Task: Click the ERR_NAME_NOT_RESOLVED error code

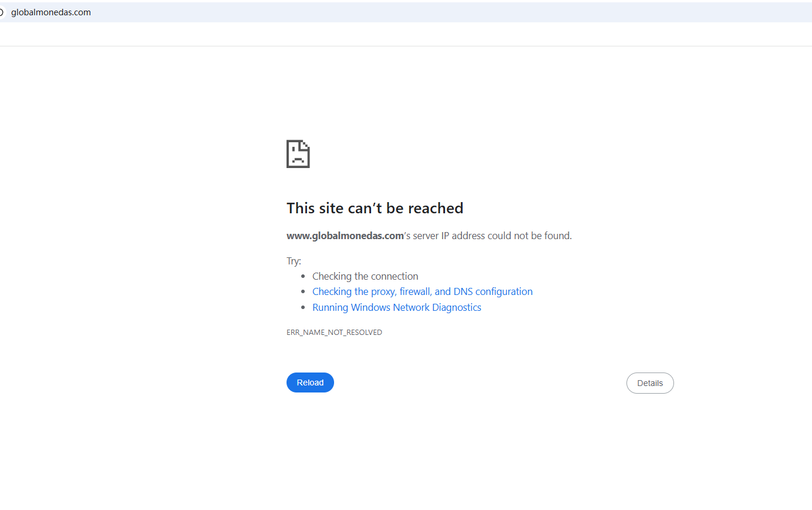Action: [x=334, y=333]
